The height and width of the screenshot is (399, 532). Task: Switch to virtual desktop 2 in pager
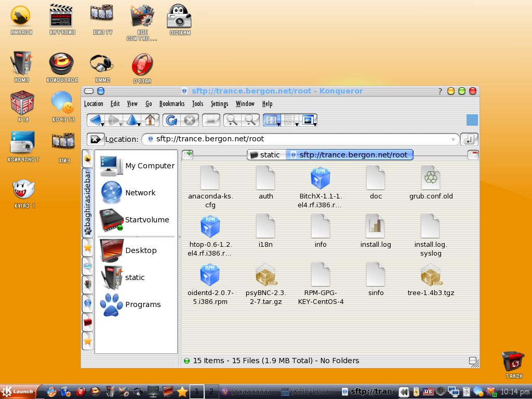click(211, 392)
